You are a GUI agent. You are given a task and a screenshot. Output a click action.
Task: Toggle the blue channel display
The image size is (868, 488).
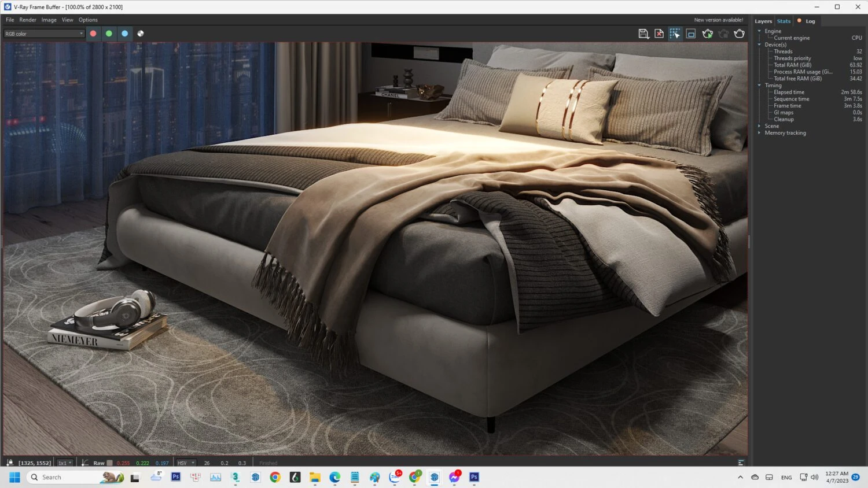click(124, 34)
